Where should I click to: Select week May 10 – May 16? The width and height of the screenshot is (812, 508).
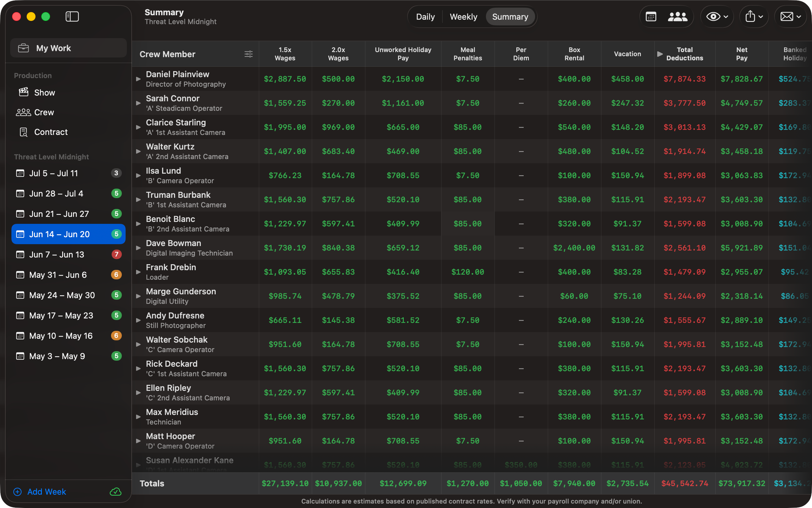pyautogui.click(x=69, y=336)
